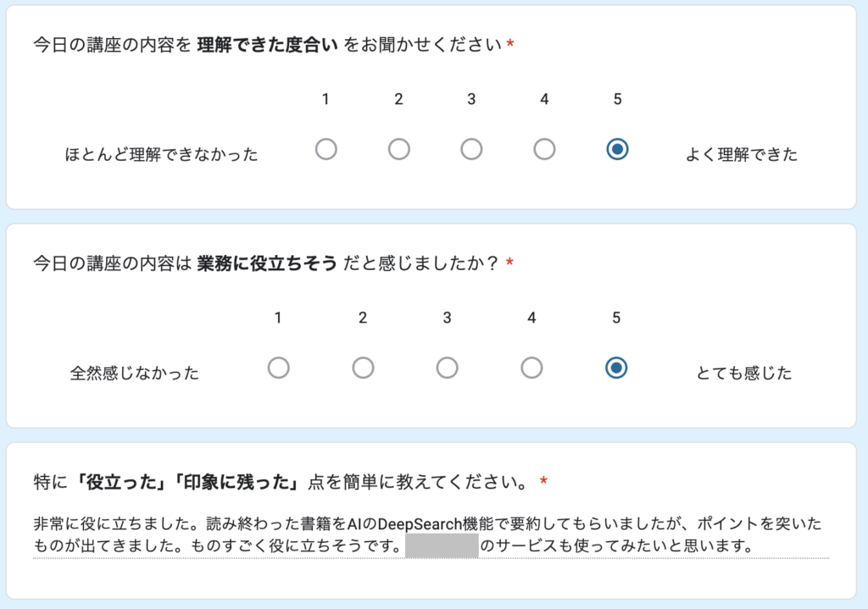Click selected rating 5 radio for 業務に役立ちそう

tap(616, 368)
